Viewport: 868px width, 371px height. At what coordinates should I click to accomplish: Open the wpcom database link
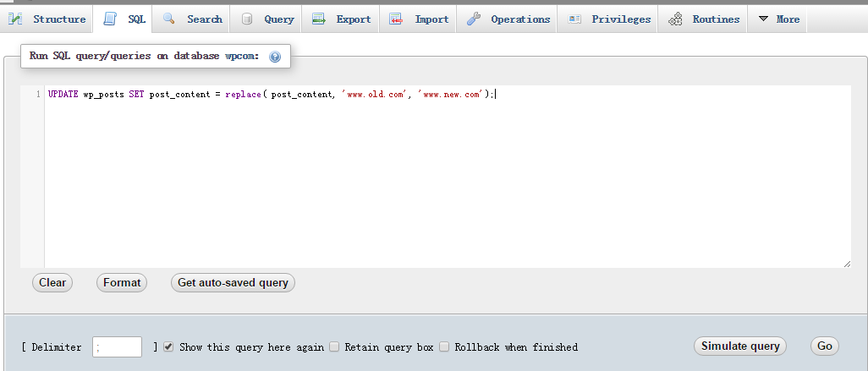click(242, 56)
